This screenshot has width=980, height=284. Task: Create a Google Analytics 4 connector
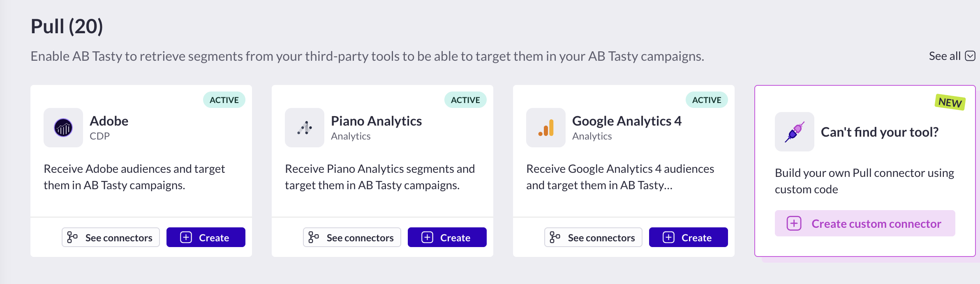(688, 238)
